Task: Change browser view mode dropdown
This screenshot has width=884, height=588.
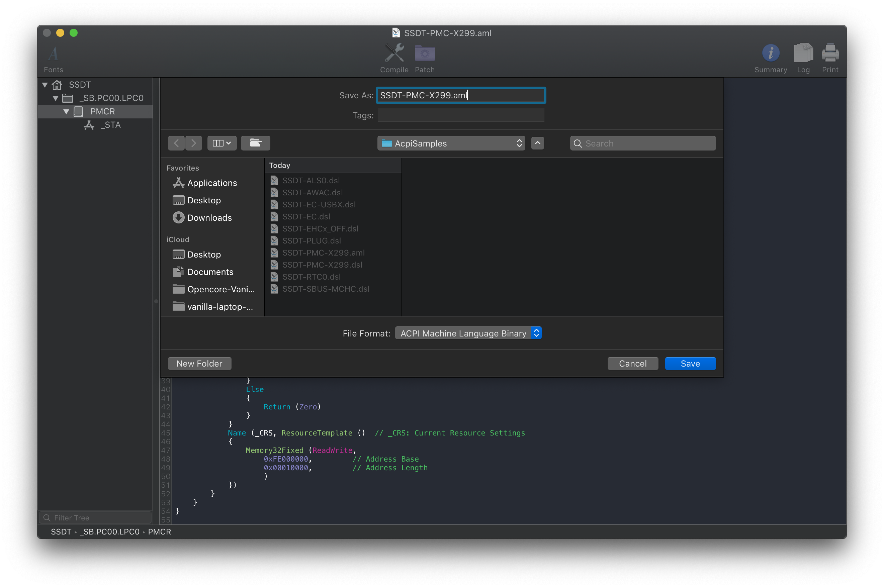Action: (x=222, y=143)
